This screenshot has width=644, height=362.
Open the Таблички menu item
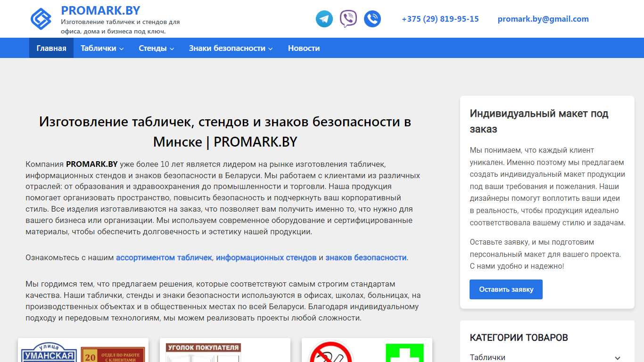point(98,48)
